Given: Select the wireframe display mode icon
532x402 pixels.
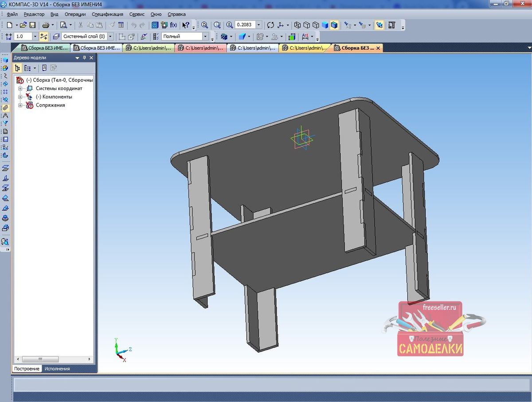Looking at the screenshot, I should [298, 25].
